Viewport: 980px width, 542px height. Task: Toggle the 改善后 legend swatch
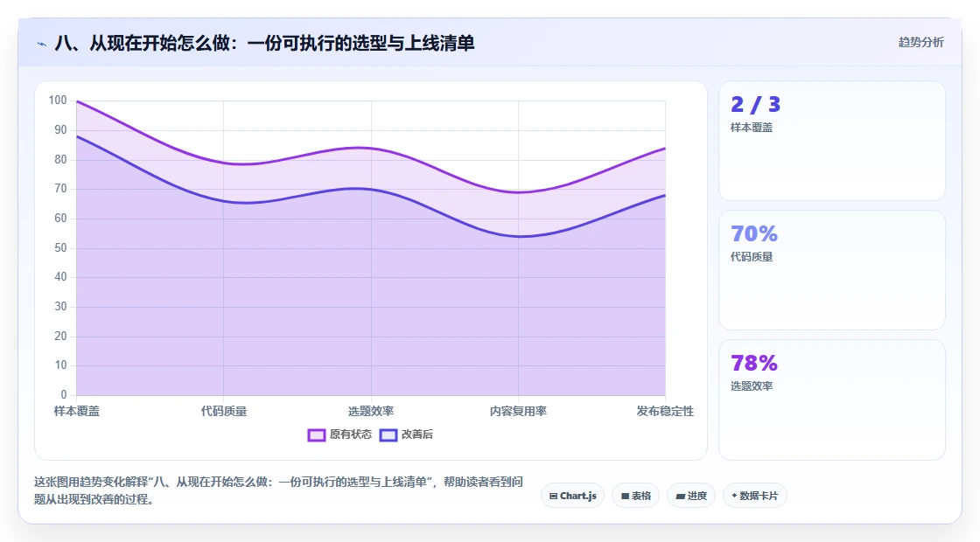[x=388, y=435]
